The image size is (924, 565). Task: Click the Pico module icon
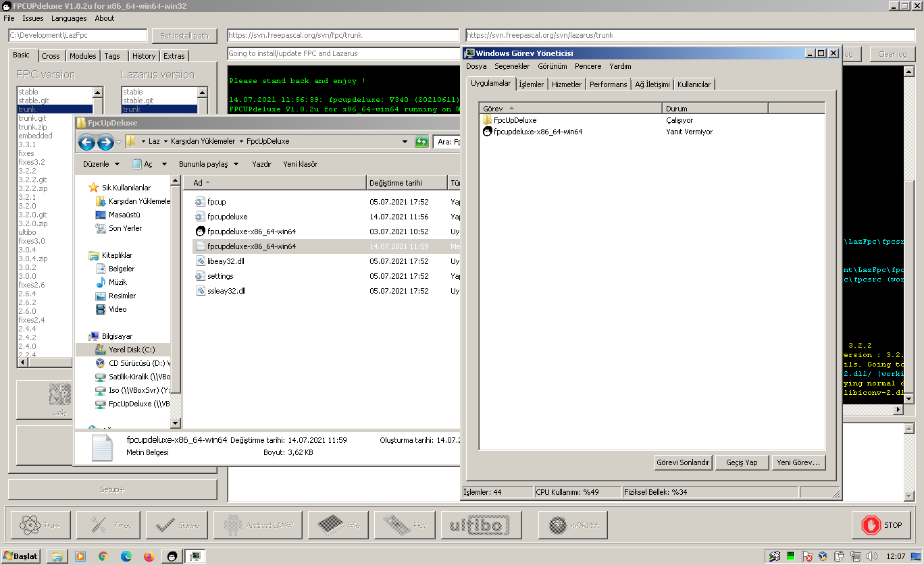[404, 524]
